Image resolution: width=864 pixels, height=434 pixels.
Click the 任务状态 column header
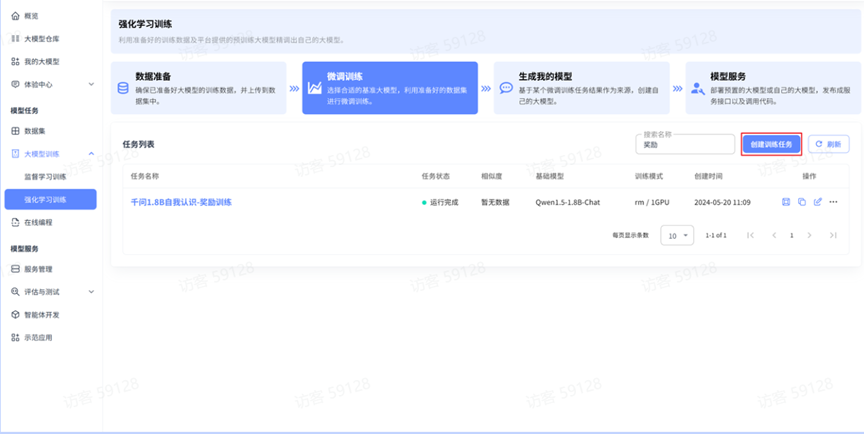click(x=436, y=176)
